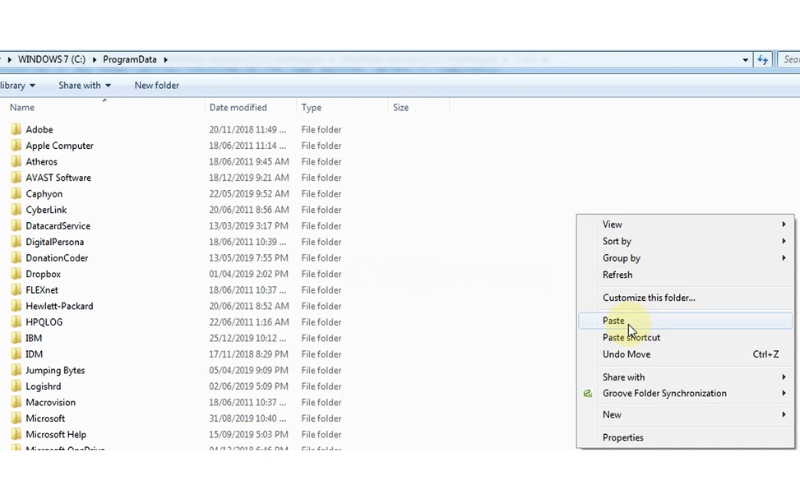Viewport: 800px width, 500px height.
Task: Select the DigitalPersona folder icon
Action: [x=16, y=242]
